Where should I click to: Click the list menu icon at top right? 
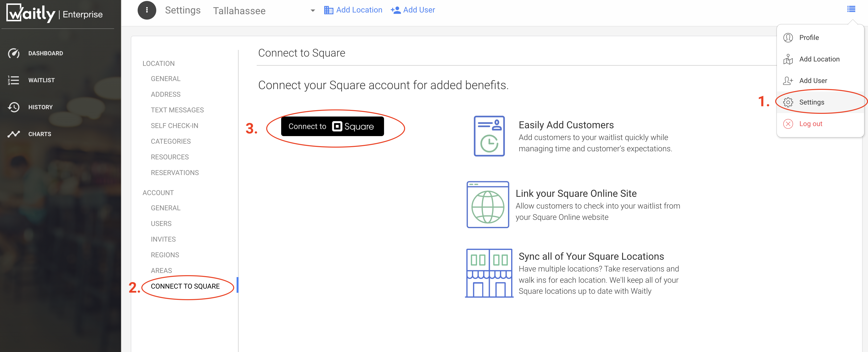click(x=851, y=9)
